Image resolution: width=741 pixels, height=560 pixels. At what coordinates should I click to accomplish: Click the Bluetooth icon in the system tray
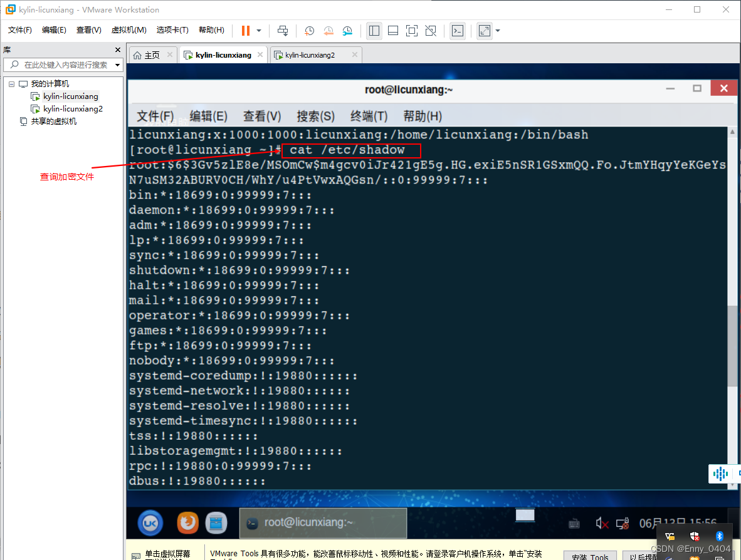[x=719, y=536]
